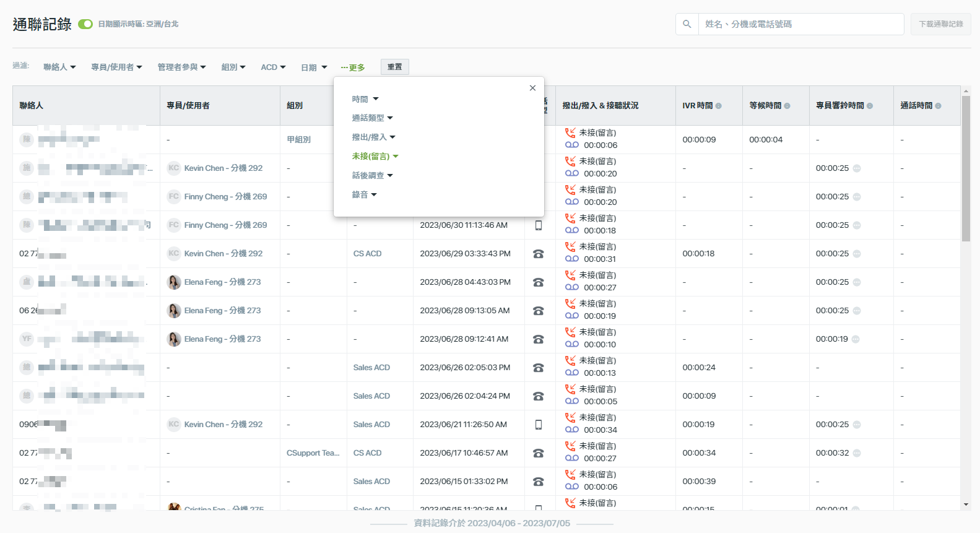Click ring detail icon beside 00:00:32
The height and width of the screenshot is (533, 980).
coord(857,453)
